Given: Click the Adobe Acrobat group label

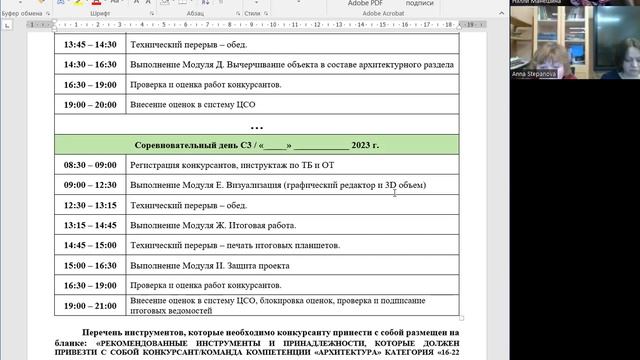Looking at the screenshot, I should (383, 13).
